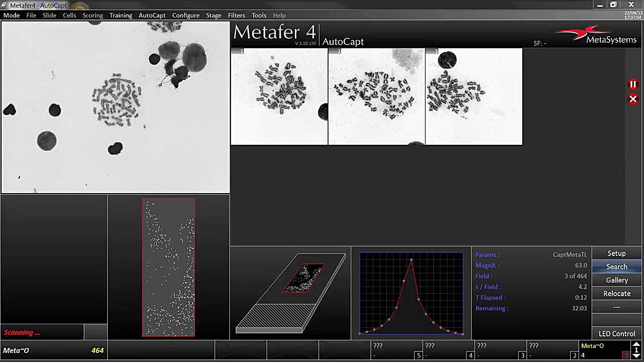Screen dimensions: 644x362
Task: Switch to the Gallery view
Action: [617, 280]
